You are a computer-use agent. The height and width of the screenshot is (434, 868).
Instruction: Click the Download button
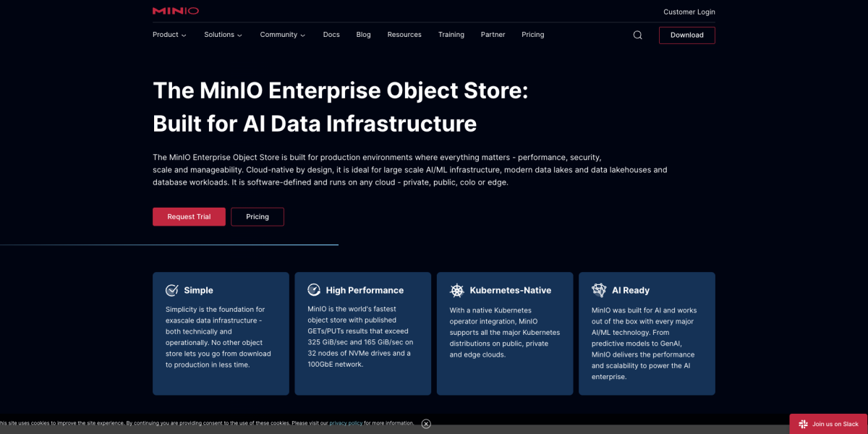pyautogui.click(x=686, y=35)
